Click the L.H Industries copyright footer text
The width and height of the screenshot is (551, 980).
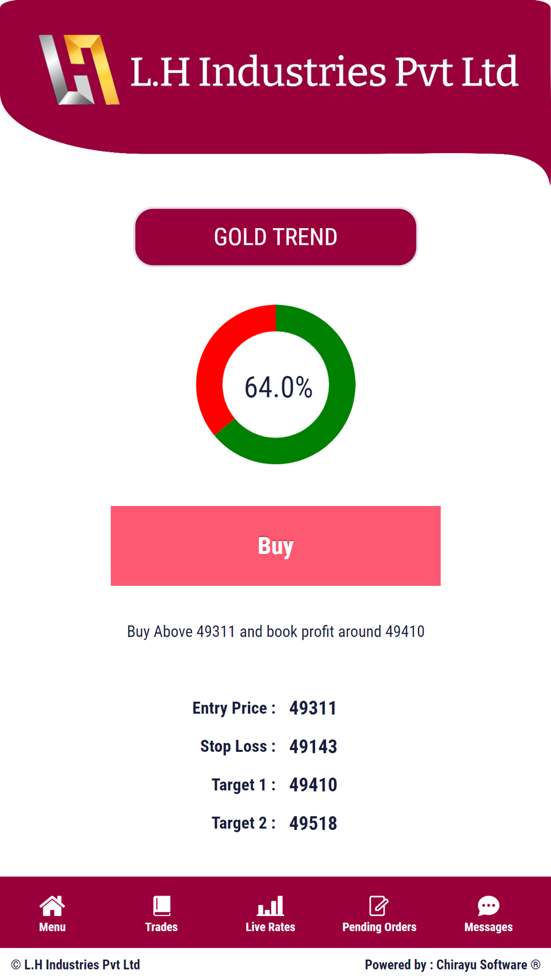click(x=75, y=965)
